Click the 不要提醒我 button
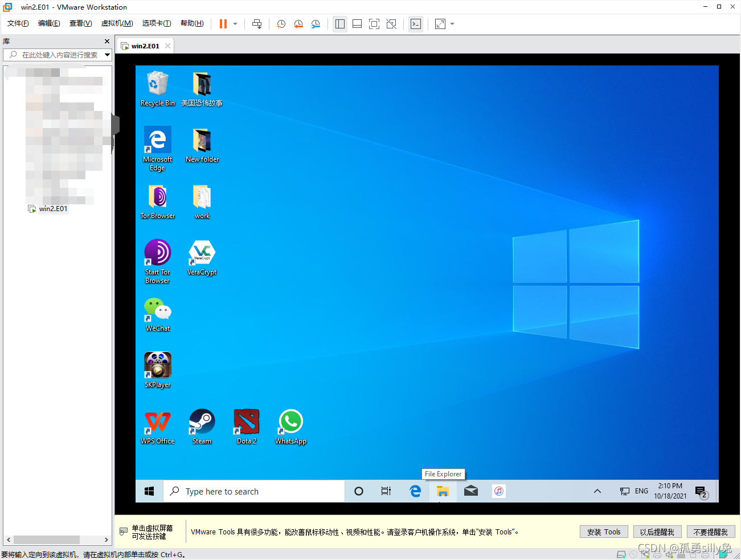This screenshot has height=560, width=741. pyautogui.click(x=711, y=532)
